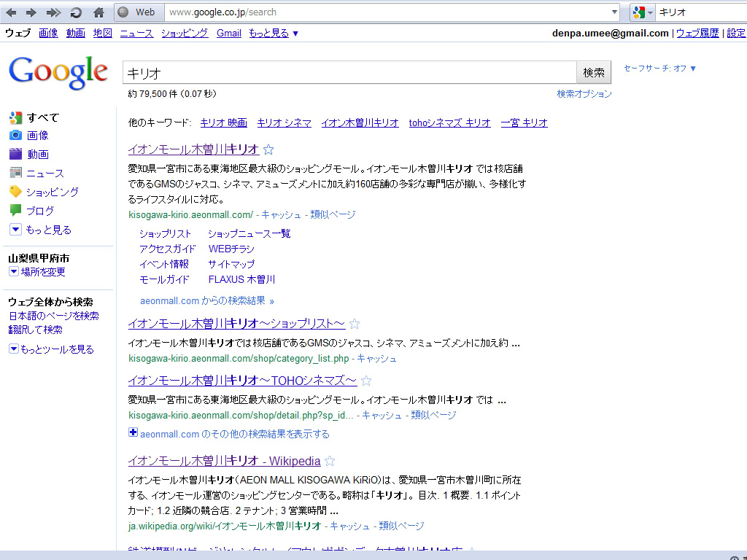This screenshot has width=747, height=560.
Task: Open キャッシュ for kisogawa-kirio.aeonmall.com/ result
Action: click(x=281, y=215)
